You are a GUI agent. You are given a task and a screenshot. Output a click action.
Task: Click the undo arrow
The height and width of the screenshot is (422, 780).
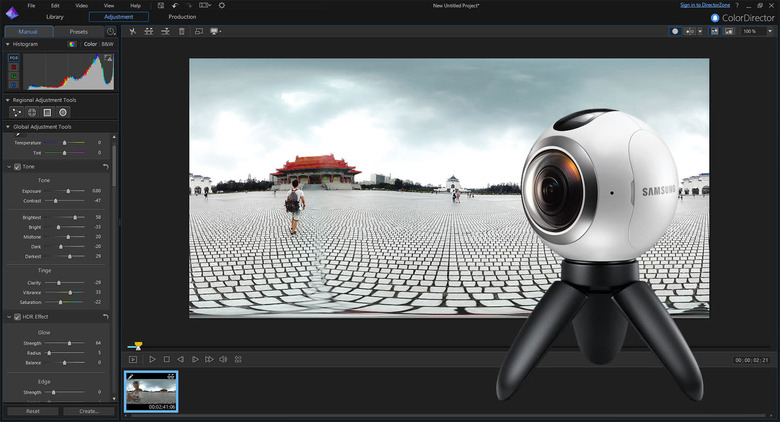coord(174,5)
